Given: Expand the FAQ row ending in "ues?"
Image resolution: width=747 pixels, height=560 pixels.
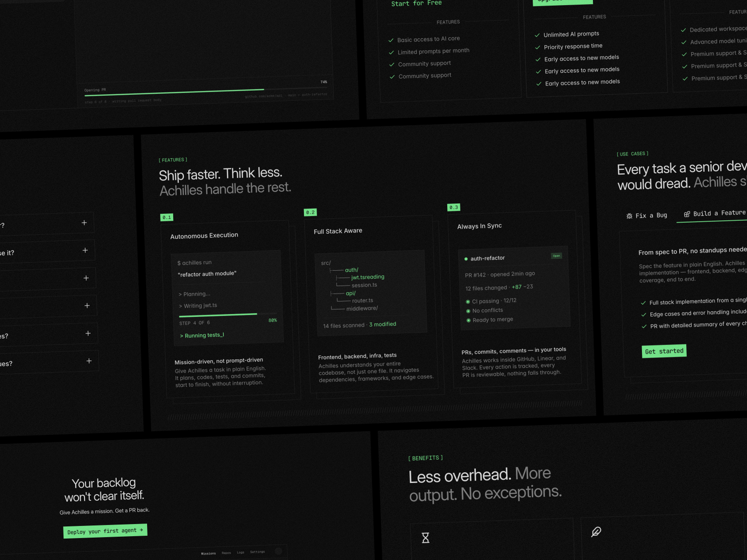Looking at the screenshot, I should 49,362.
